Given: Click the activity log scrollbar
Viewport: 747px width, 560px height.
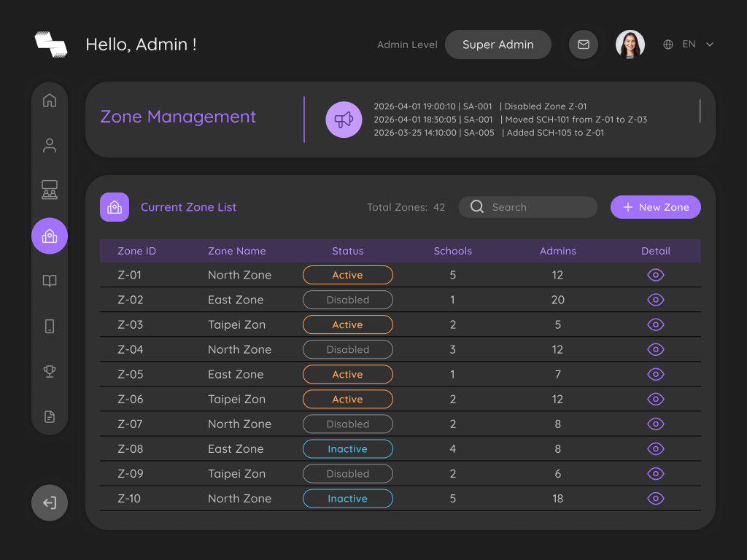Looking at the screenshot, I should pyautogui.click(x=700, y=111).
